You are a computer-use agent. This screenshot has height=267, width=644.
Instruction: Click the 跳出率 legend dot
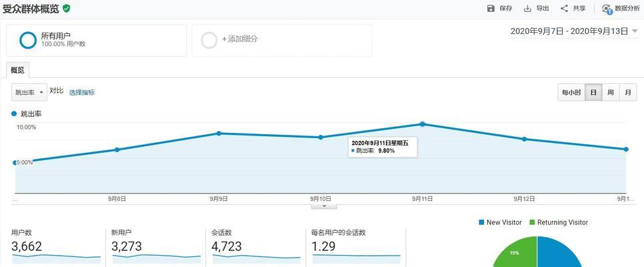click(x=15, y=114)
